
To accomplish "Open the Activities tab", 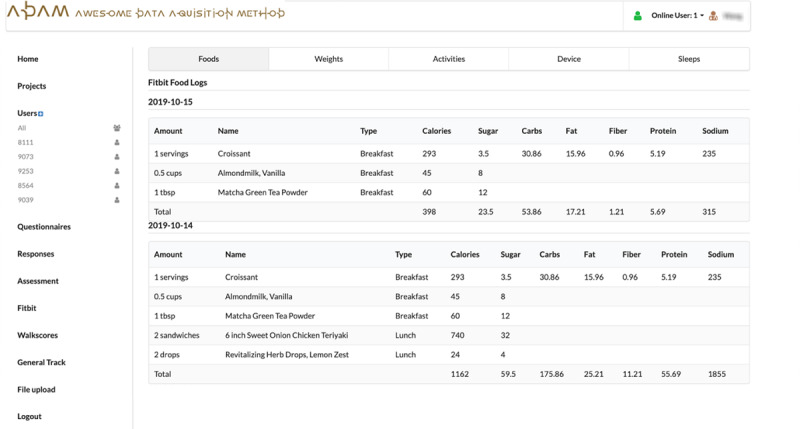I will 448,59.
